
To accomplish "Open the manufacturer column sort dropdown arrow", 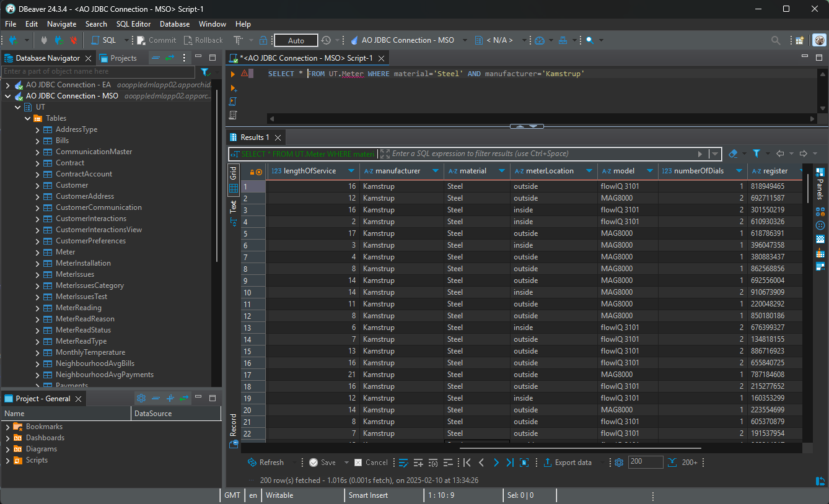I will [435, 171].
